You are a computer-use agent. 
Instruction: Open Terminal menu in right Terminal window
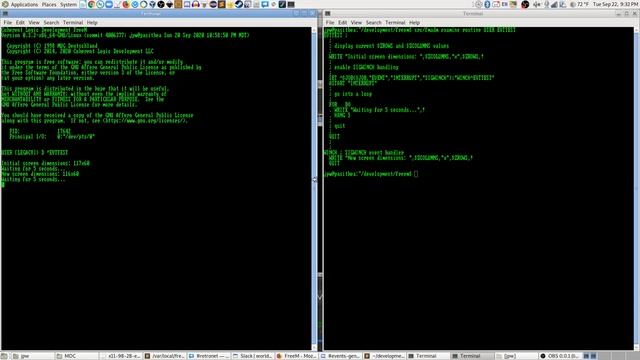395,22
